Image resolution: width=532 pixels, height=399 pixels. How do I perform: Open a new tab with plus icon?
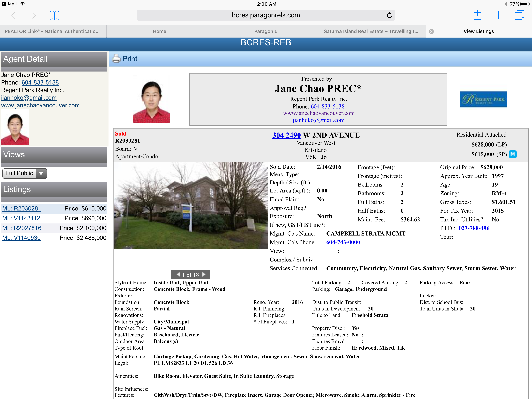click(x=498, y=15)
